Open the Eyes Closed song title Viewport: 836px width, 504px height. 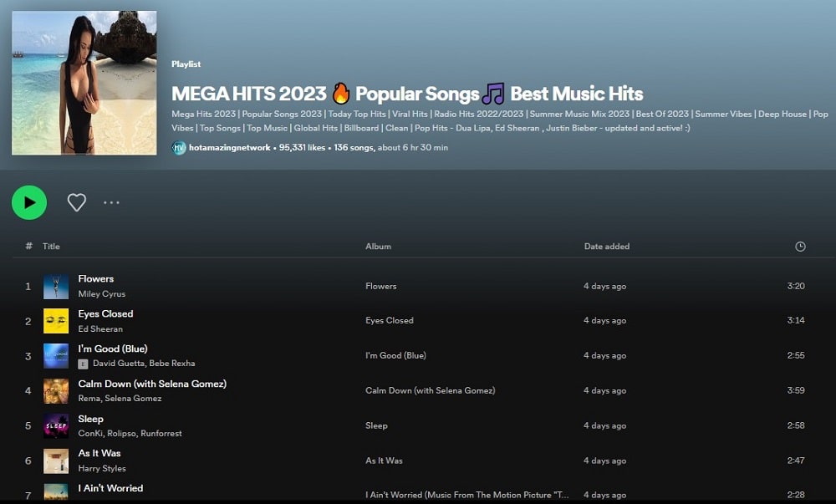(x=105, y=313)
